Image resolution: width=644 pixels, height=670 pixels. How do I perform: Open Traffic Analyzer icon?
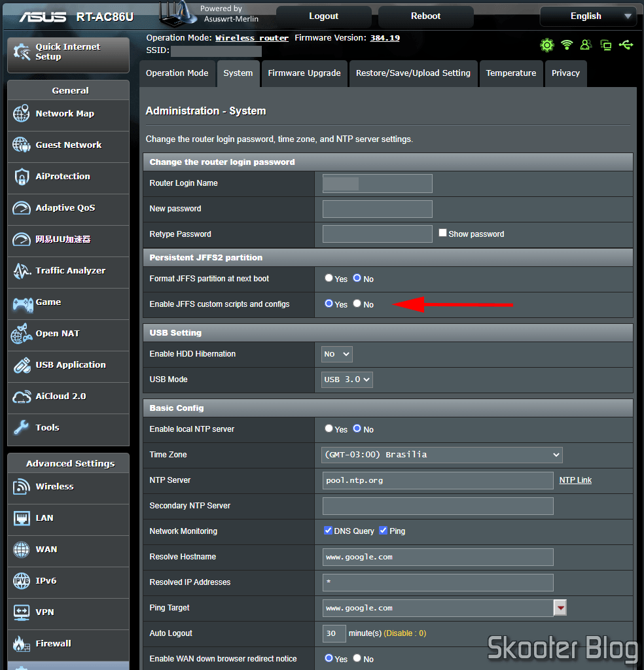point(22,271)
